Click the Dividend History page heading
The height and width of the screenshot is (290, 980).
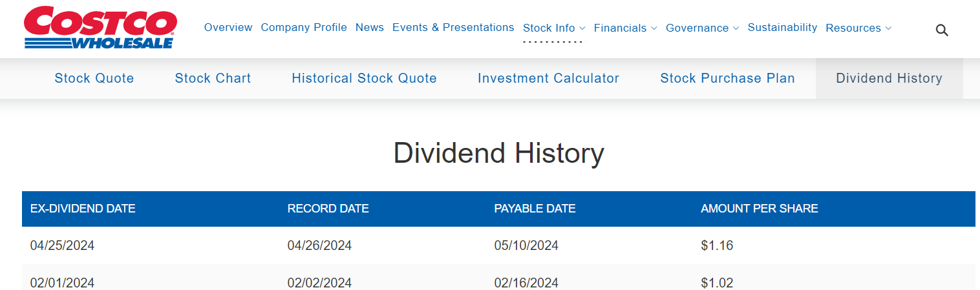click(x=499, y=154)
